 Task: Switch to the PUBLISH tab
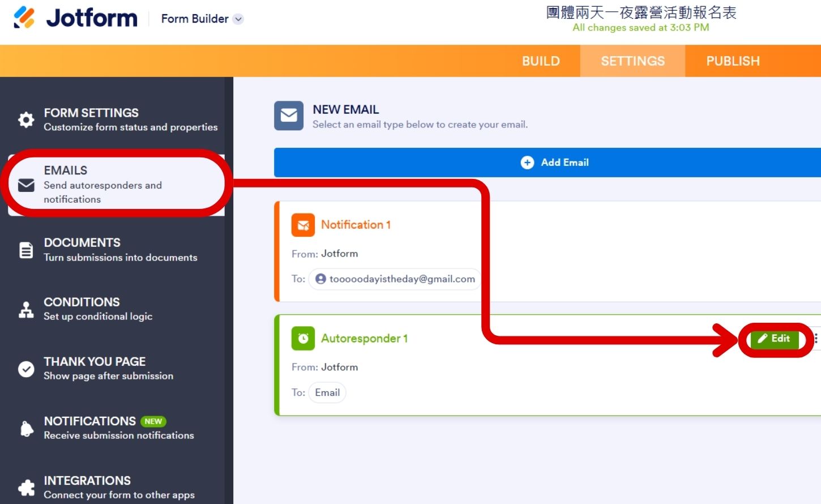click(733, 61)
